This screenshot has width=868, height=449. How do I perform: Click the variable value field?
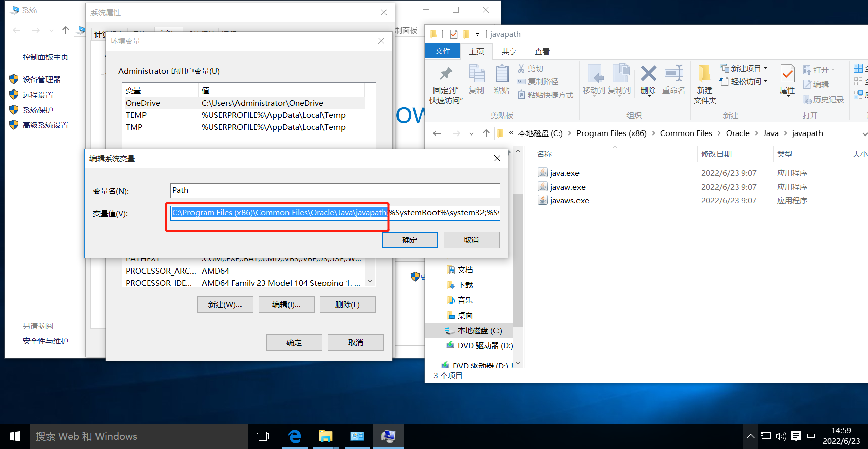click(x=335, y=213)
